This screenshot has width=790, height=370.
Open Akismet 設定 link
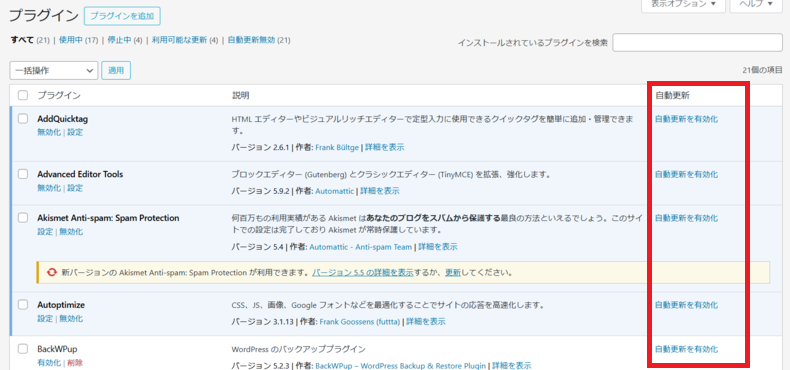45,232
